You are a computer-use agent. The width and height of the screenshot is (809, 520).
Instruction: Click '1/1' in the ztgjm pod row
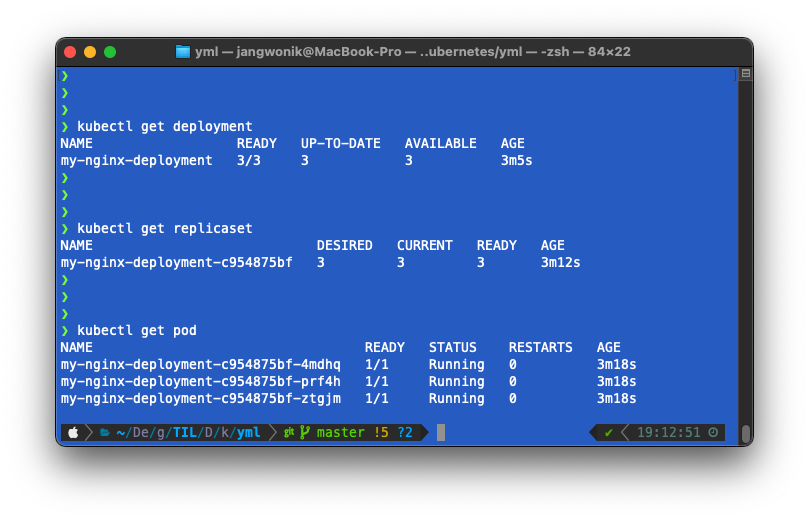tap(377, 399)
